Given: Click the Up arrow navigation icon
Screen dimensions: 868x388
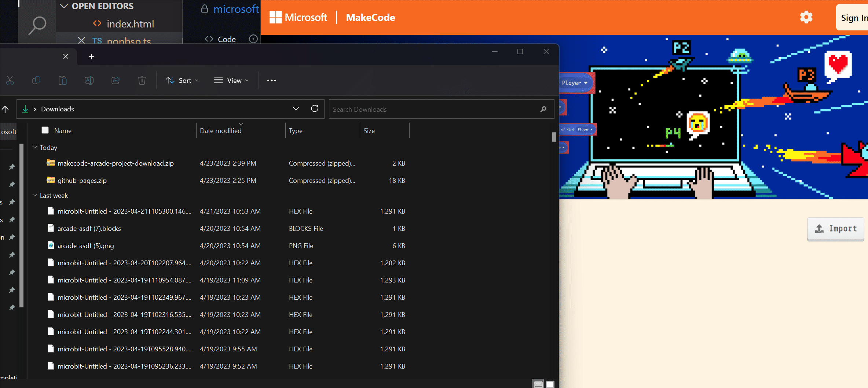Looking at the screenshot, I should [5, 109].
